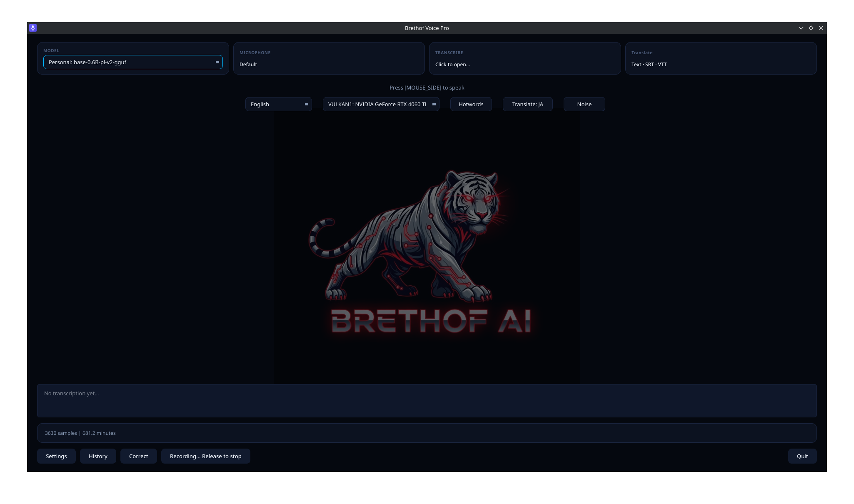Click the 'No transcription yet...' text area

pos(427,401)
